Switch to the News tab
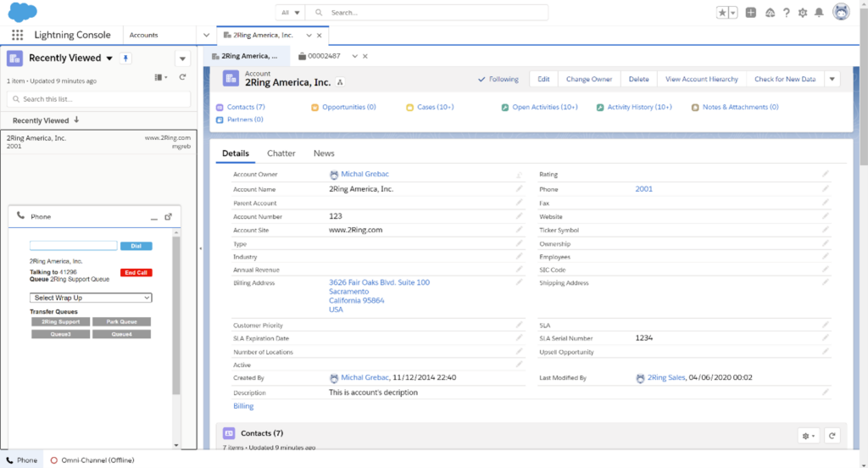This screenshot has height=468, width=868. click(x=324, y=153)
